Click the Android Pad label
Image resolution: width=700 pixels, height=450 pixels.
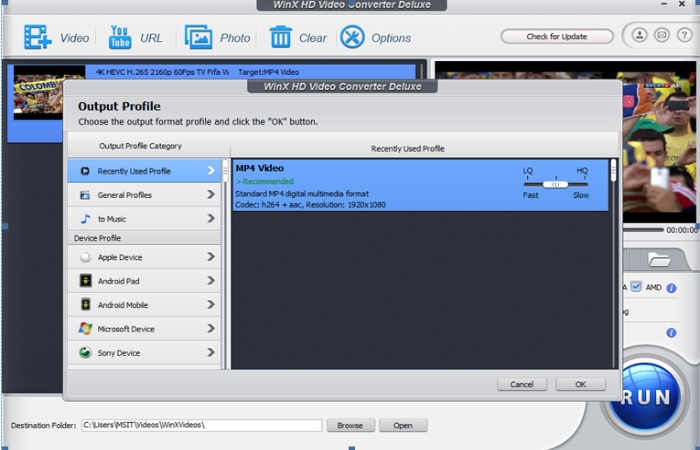pos(119,281)
